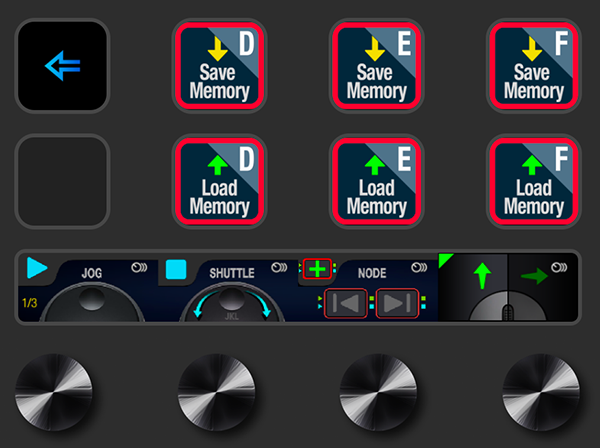Screen dimensions: 600x448
Task: Click the second rotary knob below SHUTTLE
Action: click(x=217, y=392)
